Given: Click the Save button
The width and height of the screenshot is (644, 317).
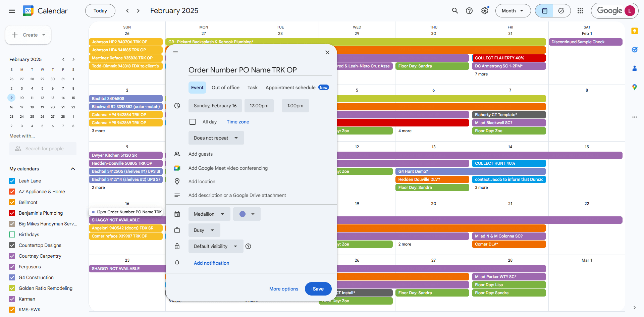Looking at the screenshot, I should pyautogui.click(x=318, y=289).
